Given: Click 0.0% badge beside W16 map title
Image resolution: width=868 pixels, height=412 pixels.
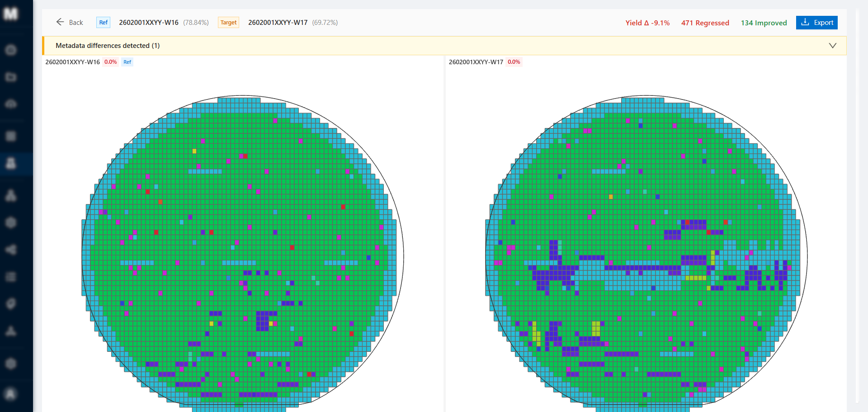Looking at the screenshot, I should pyautogui.click(x=111, y=62).
